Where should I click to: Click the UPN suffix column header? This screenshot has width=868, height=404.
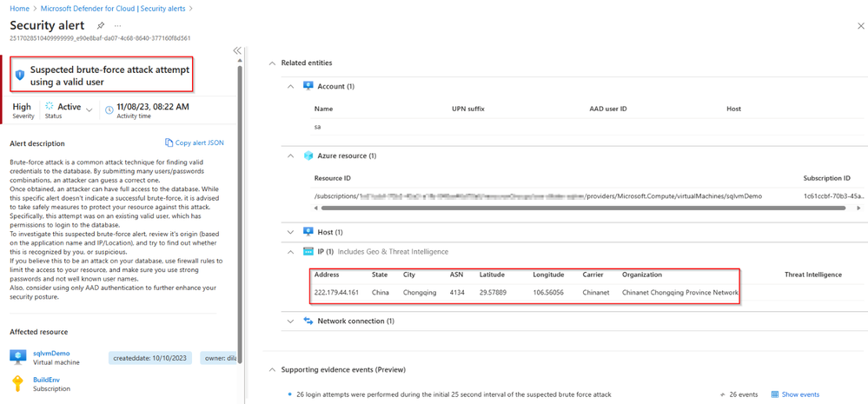coord(468,109)
